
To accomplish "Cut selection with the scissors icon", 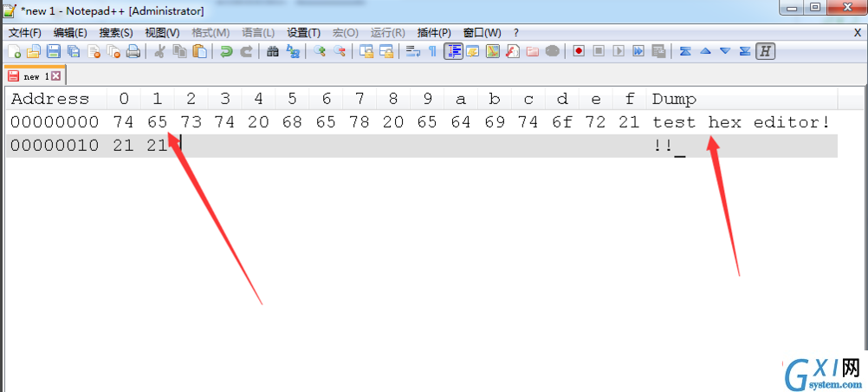I will [159, 51].
